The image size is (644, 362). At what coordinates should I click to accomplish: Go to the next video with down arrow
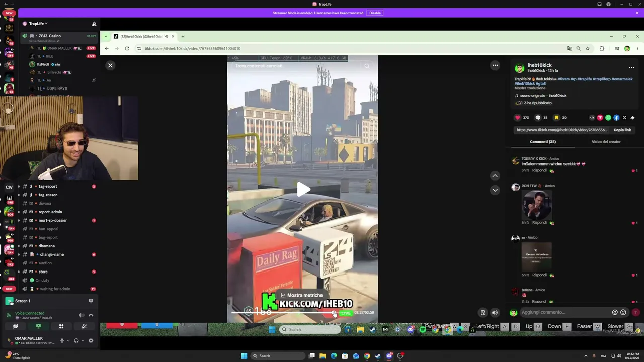495,190
